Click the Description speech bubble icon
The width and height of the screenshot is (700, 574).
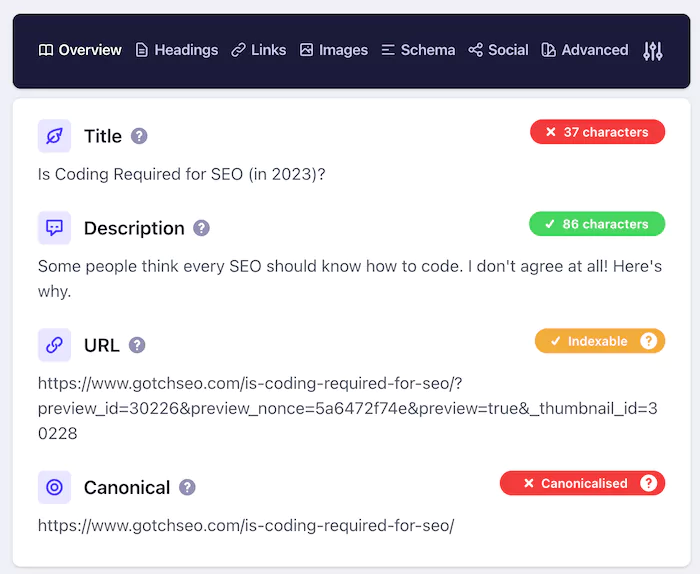[x=54, y=228]
